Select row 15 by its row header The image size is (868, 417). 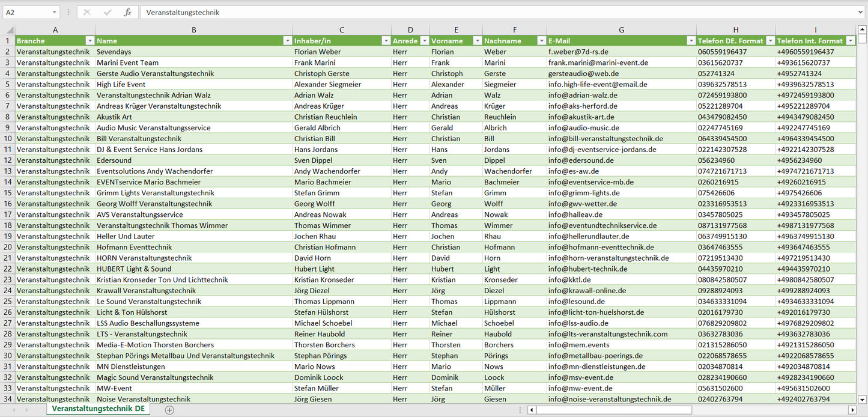click(8, 193)
